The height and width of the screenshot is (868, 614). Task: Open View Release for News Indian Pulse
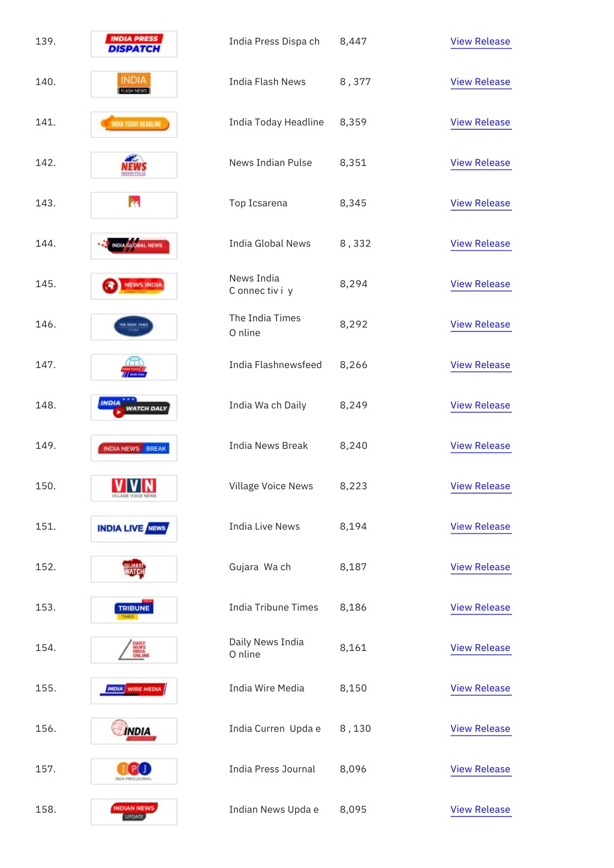[x=480, y=163]
